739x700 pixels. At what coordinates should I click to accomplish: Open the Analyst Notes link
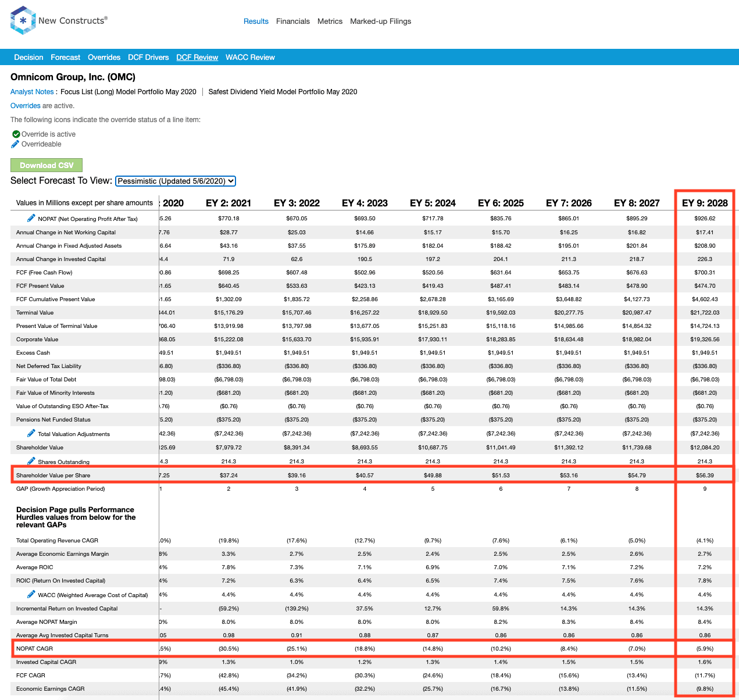pyautogui.click(x=32, y=92)
